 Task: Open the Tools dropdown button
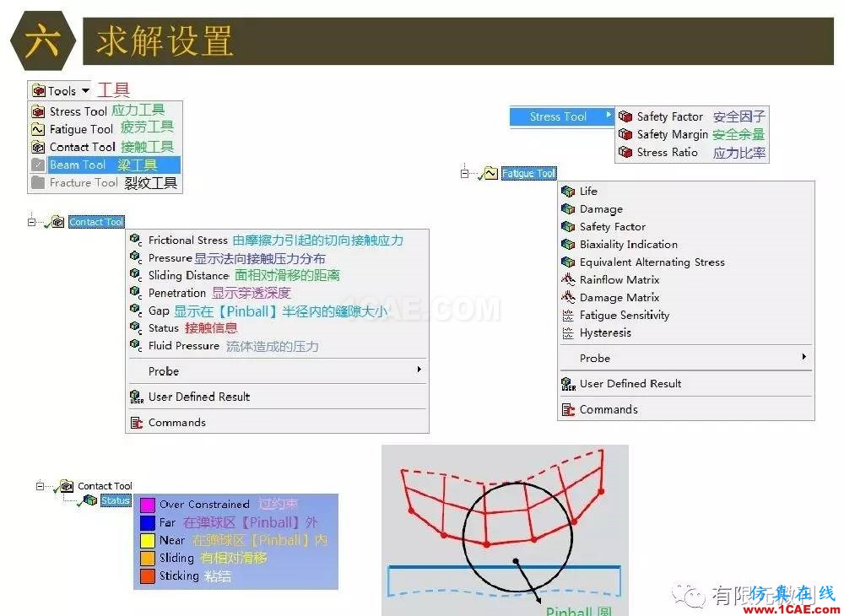tap(61, 90)
